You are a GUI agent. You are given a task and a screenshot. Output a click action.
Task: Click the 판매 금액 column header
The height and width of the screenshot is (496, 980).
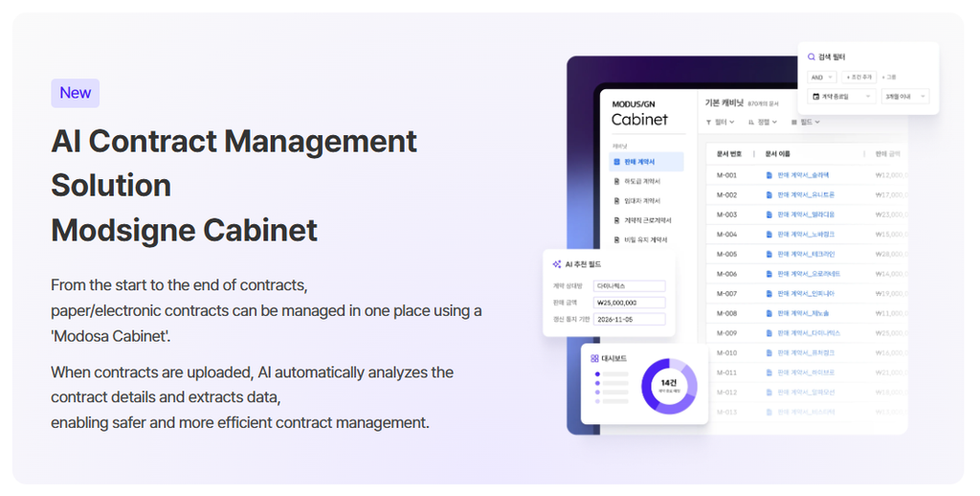point(887,154)
